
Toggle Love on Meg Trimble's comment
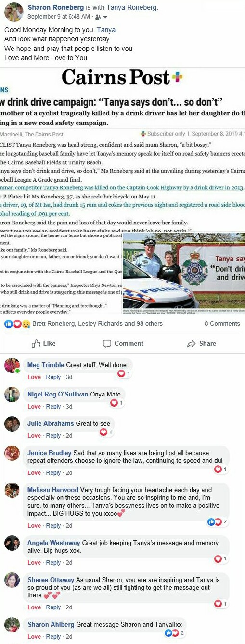pyautogui.click(x=34, y=377)
